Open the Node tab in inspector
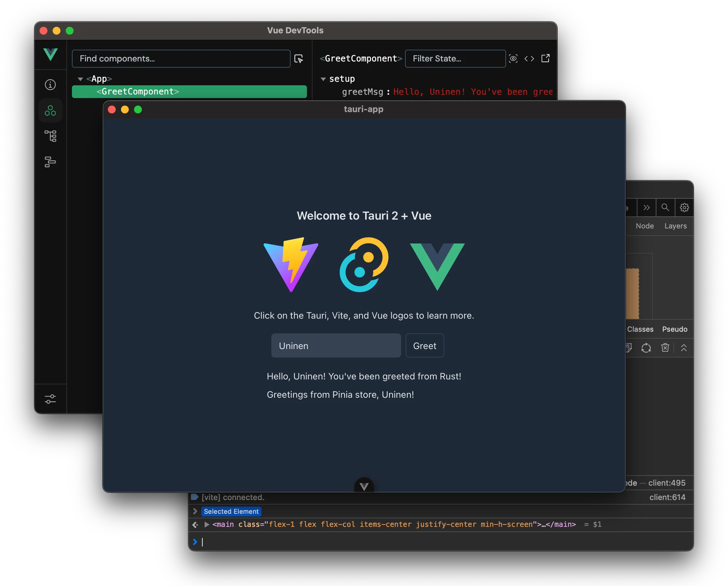Screen dimensions: 728x586 pos(645,226)
